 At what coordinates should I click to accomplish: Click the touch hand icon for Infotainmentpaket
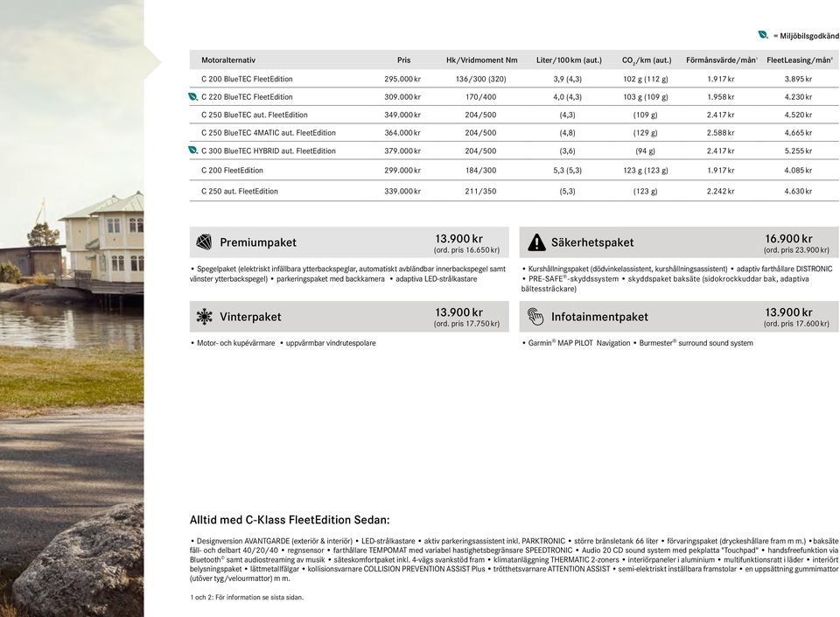535,317
